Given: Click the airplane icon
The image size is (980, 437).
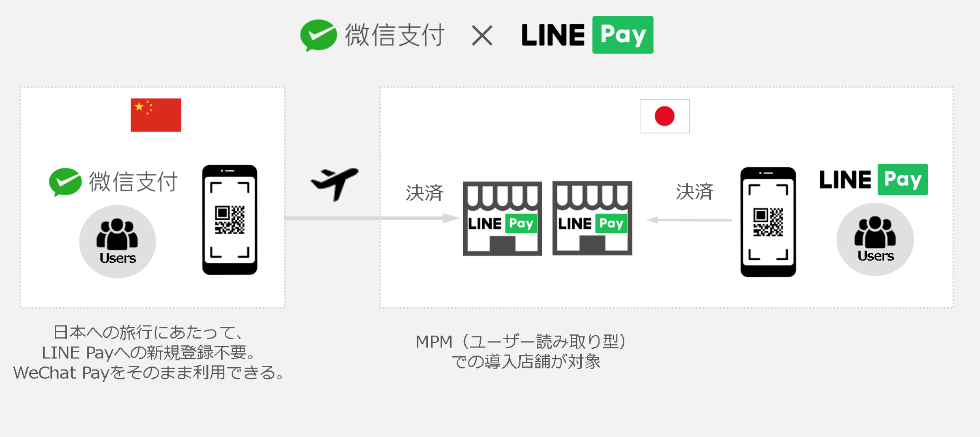Looking at the screenshot, I should pos(335,184).
